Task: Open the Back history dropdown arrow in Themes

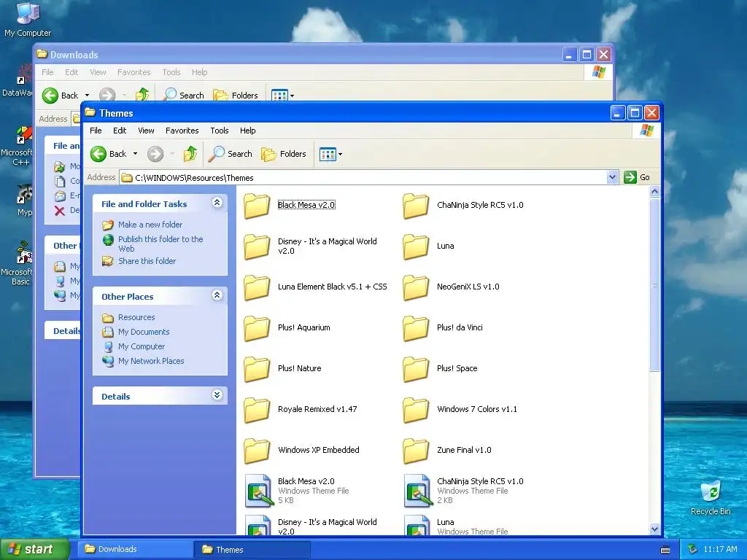Action: (135, 154)
